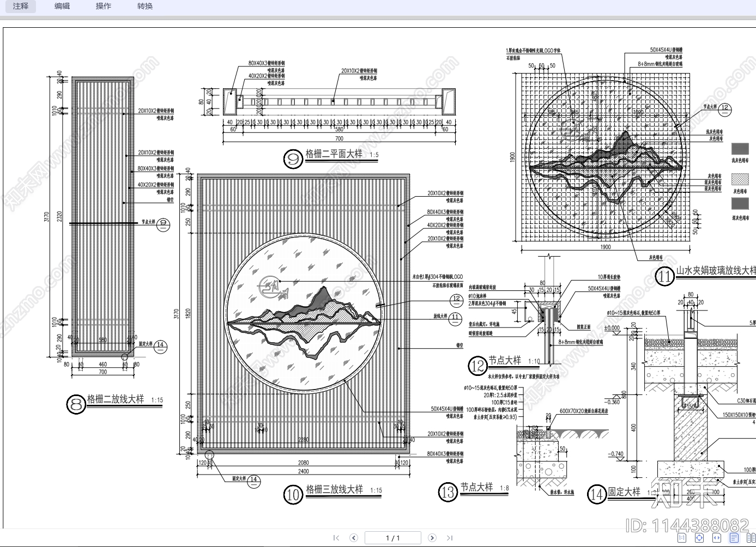The image size is (756, 547).
Task: Click the drawing title 格栅二平面大样
Action: pyautogui.click(x=334, y=154)
